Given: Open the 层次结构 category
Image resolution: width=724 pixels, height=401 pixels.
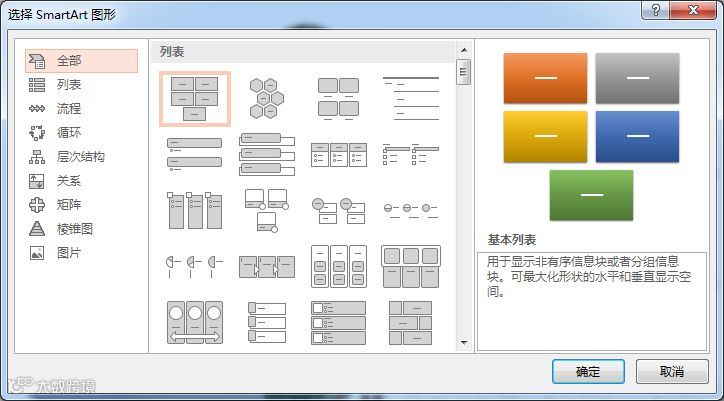Looking at the screenshot, I should (81, 157).
